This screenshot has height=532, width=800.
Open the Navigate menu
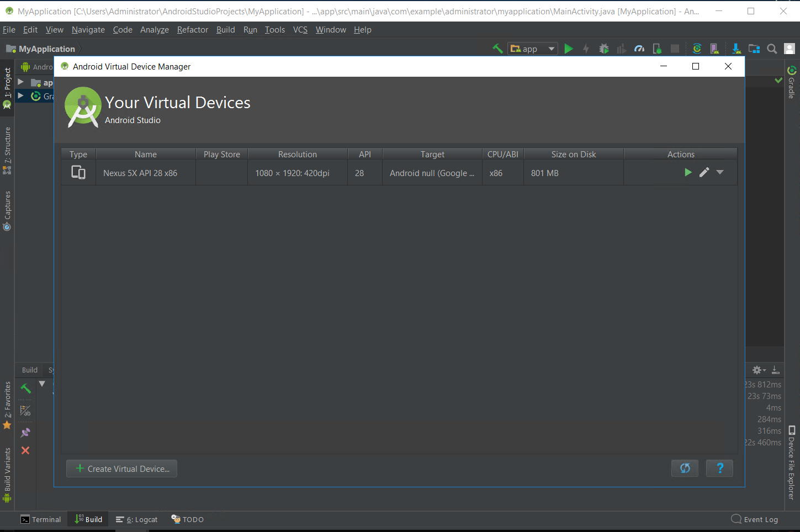pos(88,30)
